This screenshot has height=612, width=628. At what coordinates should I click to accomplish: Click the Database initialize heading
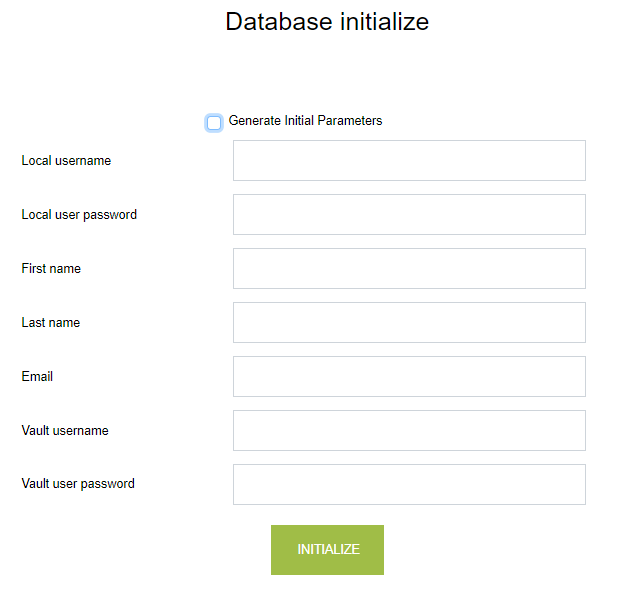327,22
